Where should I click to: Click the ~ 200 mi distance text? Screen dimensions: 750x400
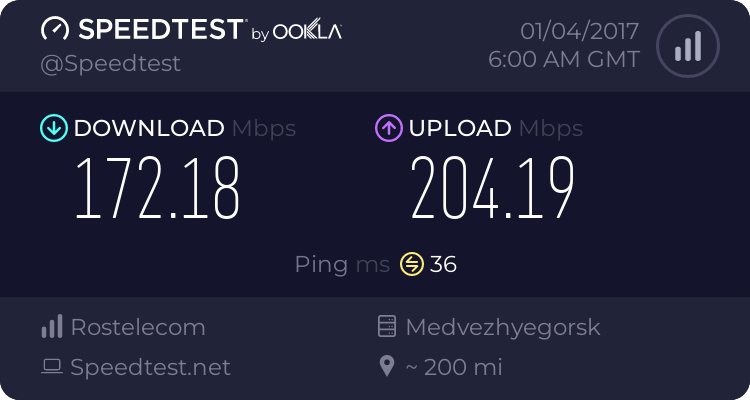pyautogui.click(x=453, y=367)
